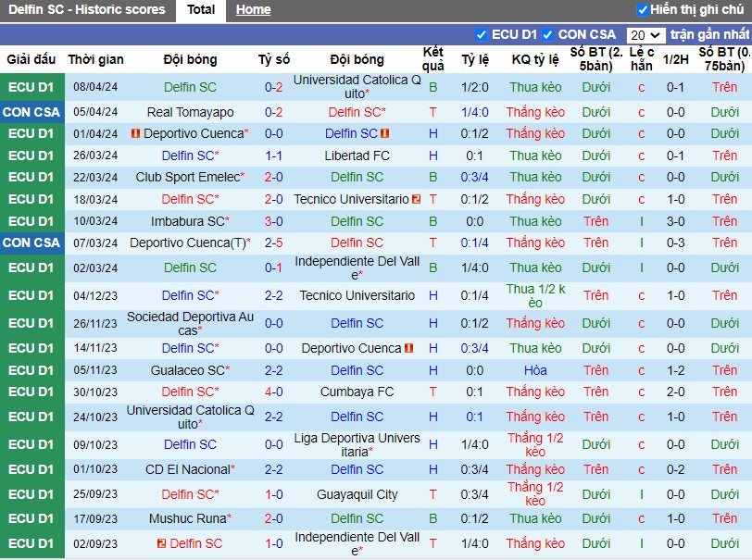The height and width of the screenshot is (560, 752).
Task: Click the date 30/10/23
Action: point(95,392)
